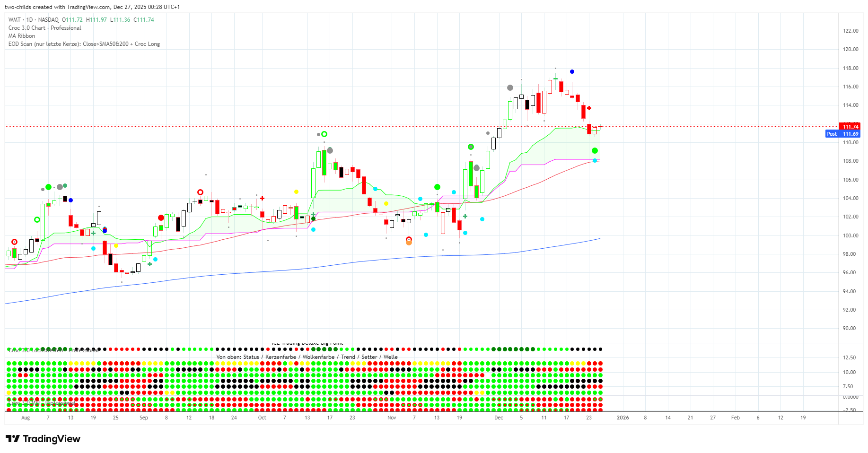Viewport: 868px width, 453px height.
Task: Click the blue dot above the December peak
Action: pyautogui.click(x=572, y=72)
